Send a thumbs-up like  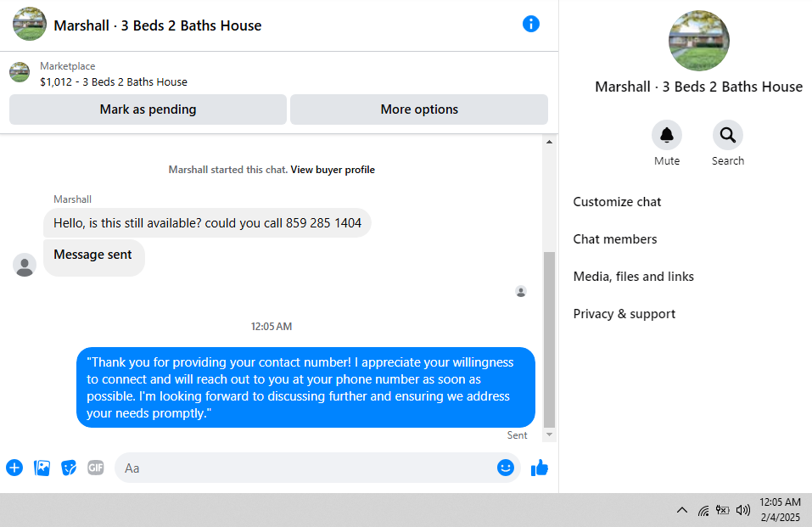click(540, 468)
